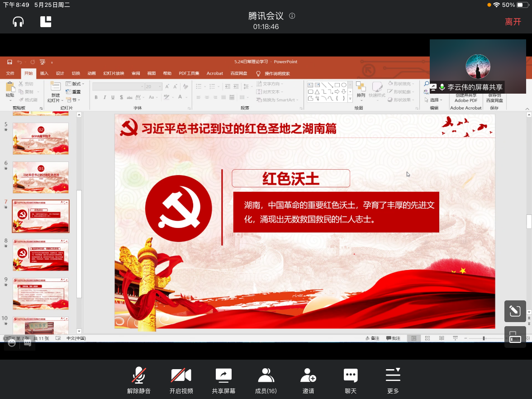The width and height of the screenshot is (532, 399).
Task: Switch to the 幻灯片放映 ribbon tab
Action: (x=114, y=73)
